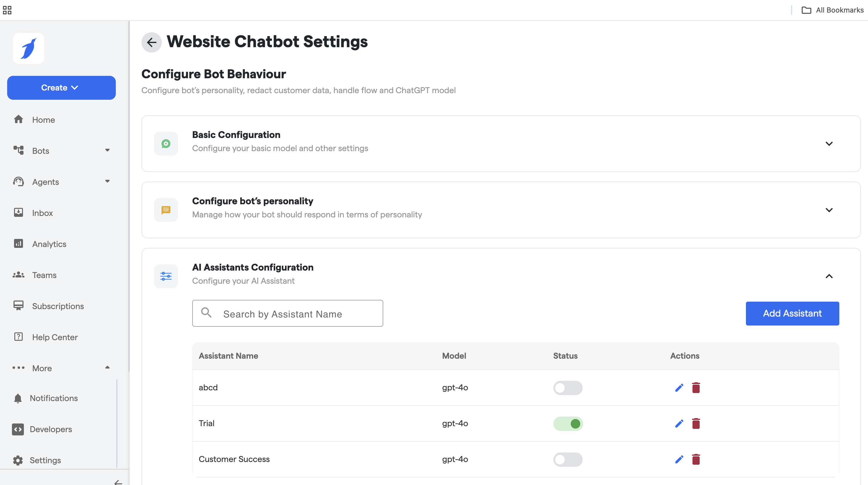Click the Add Assistant button
This screenshot has width=868, height=485.
792,314
